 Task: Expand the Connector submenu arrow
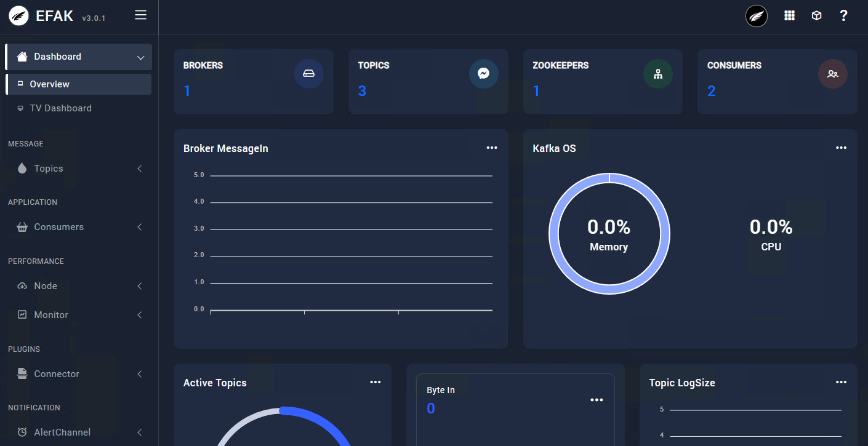coord(140,374)
